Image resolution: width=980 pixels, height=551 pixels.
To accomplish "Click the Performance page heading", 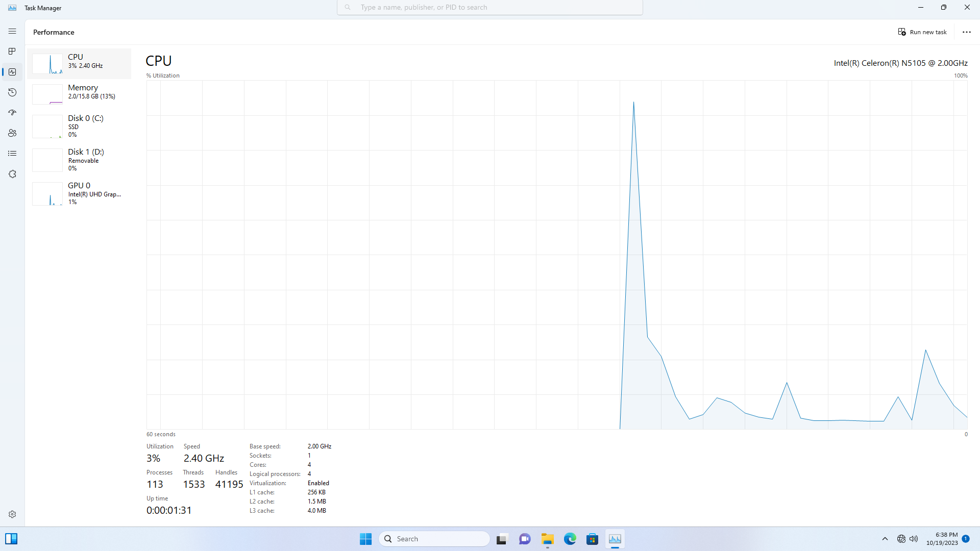I will point(54,32).
